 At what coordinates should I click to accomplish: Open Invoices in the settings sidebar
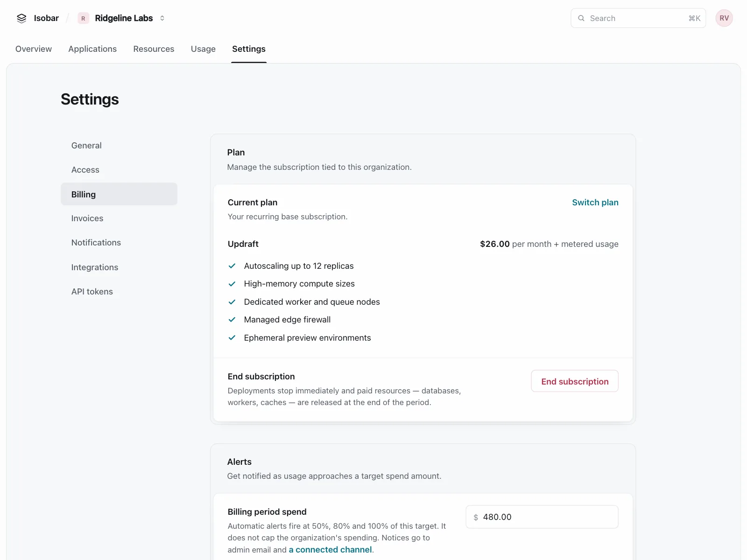point(119,218)
